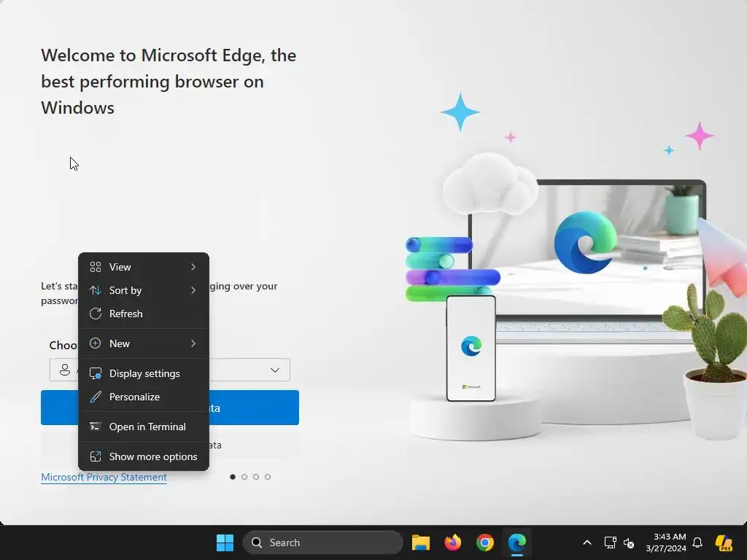Click the profile person icon in dropdown
The width and height of the screenshot is (747, 560).
pyautogui.click(x=65, y=370)
